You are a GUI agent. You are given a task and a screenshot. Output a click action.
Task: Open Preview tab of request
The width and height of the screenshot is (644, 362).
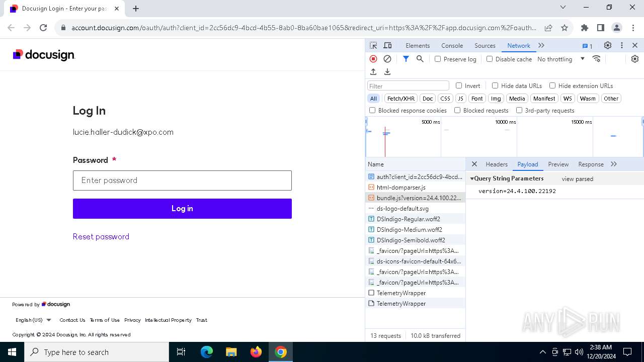click(558, 164)
